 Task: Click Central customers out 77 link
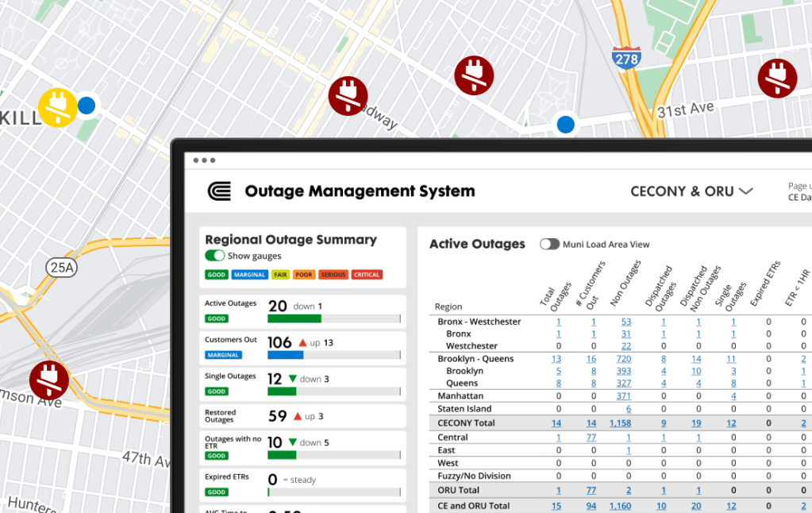[591, 438]
